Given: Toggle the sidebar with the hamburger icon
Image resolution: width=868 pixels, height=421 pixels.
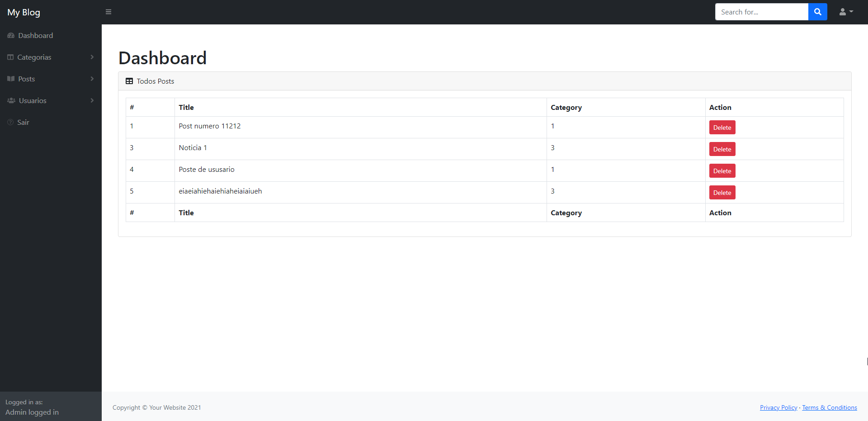Looking at the screenshot, I should (108, 12).
